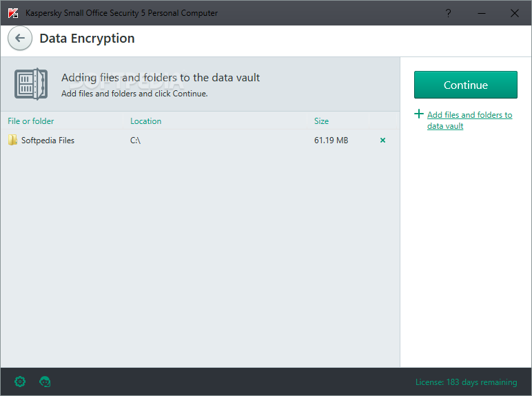
Task: Sort by Location column header
Action: (146, 121)
